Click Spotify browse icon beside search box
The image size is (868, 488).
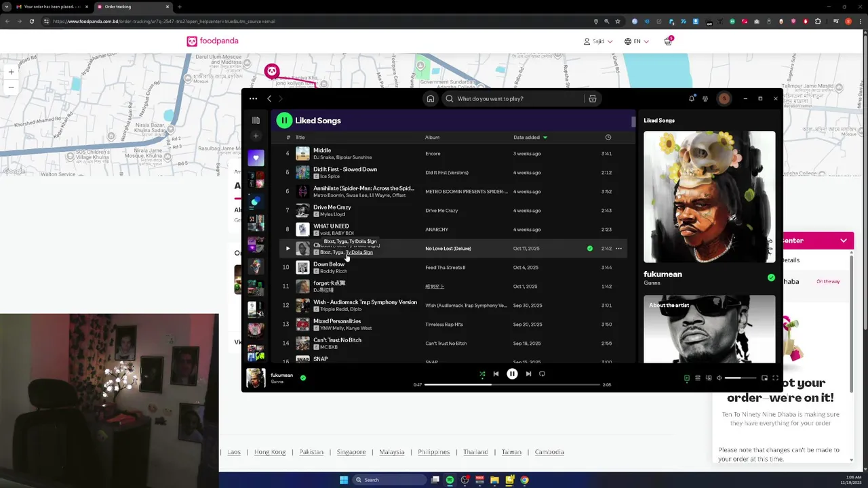(593, 99)
